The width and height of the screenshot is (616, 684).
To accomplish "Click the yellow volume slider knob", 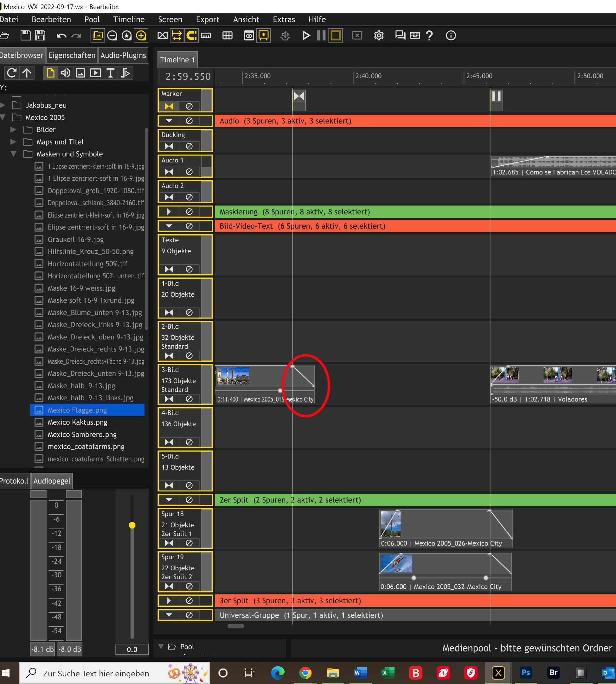I will point(132,525).
